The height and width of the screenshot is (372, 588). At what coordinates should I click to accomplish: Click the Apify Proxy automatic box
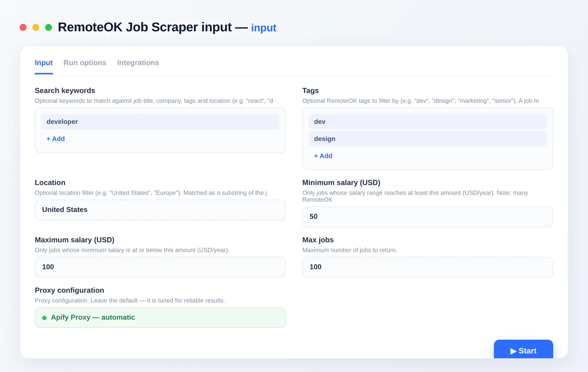point(160,318)
